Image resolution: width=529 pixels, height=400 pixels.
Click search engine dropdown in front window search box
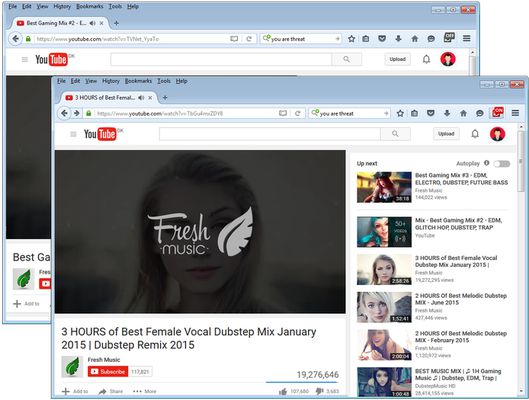pos(315,113)
